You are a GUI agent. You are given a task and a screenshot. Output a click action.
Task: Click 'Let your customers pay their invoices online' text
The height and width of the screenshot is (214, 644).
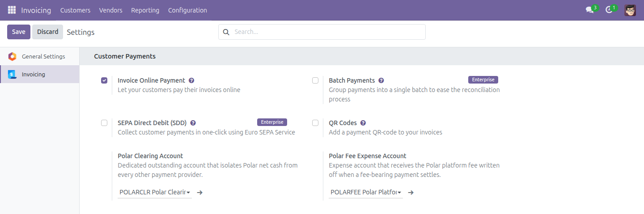[179, 90]
